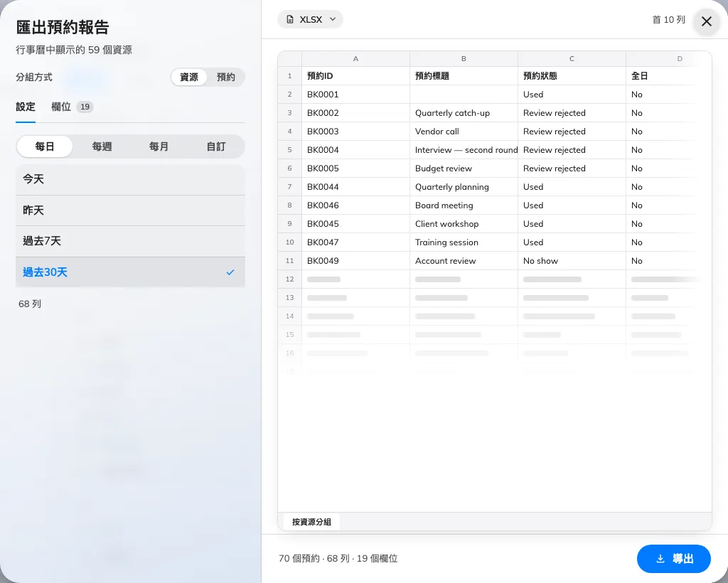Click Review rejected in BK0002 row
The image size is (728, 583).
572,113
